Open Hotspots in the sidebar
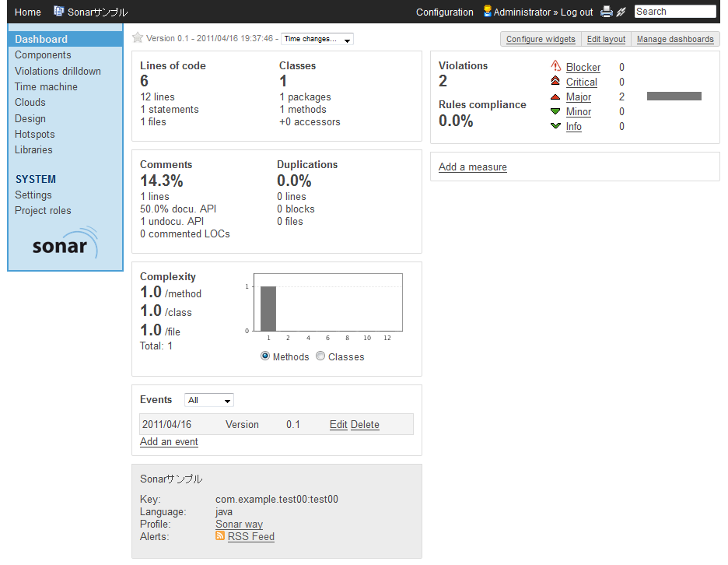 coord(35,135)
